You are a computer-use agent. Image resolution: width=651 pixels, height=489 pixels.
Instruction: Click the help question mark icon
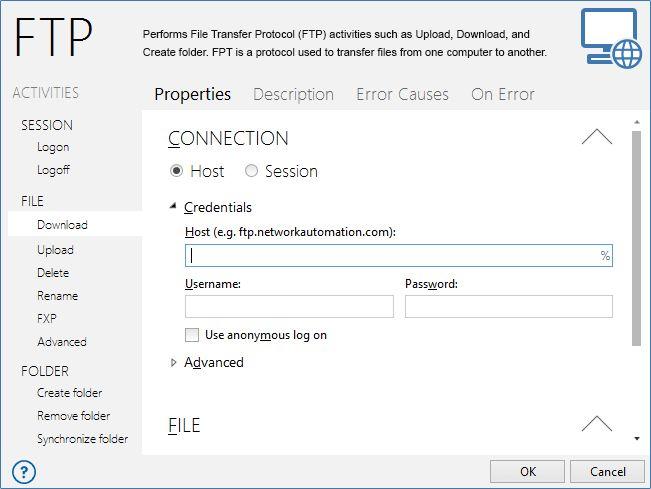point(24,472)
